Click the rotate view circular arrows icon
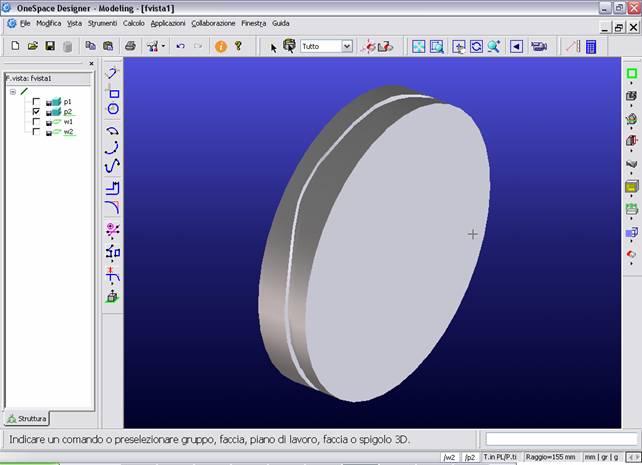The width and height of the screenshot is (642, 465). [476, 47]
